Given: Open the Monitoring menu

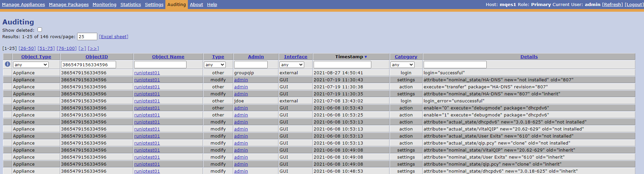Looking at the screenshot, I should tap(104, 4).
